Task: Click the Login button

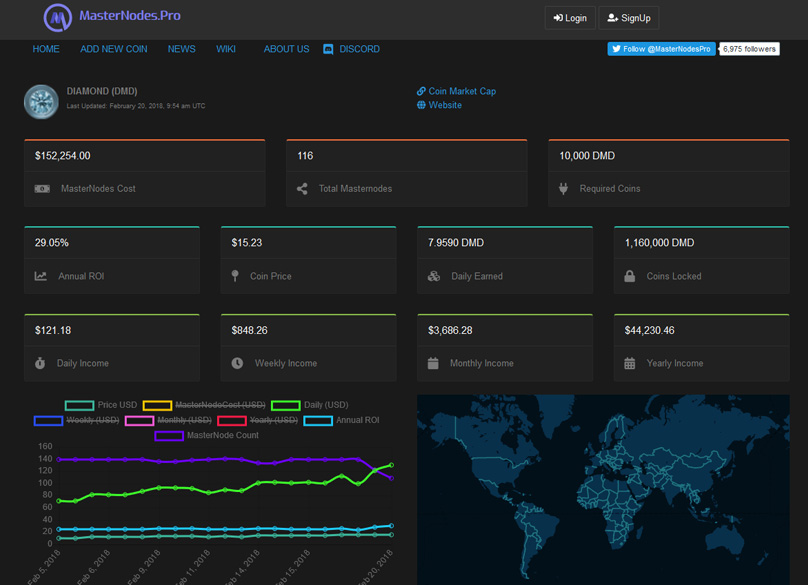Action: 570,18
